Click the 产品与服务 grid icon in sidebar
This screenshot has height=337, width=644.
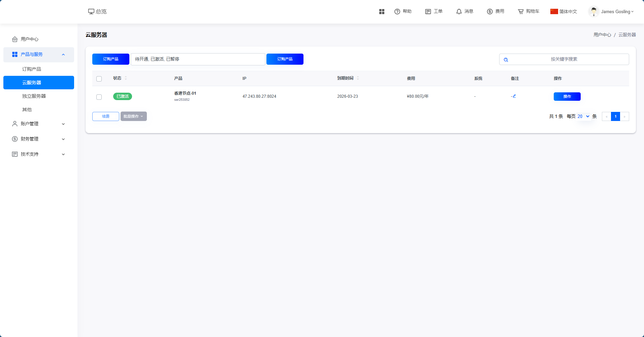point(15,54)
